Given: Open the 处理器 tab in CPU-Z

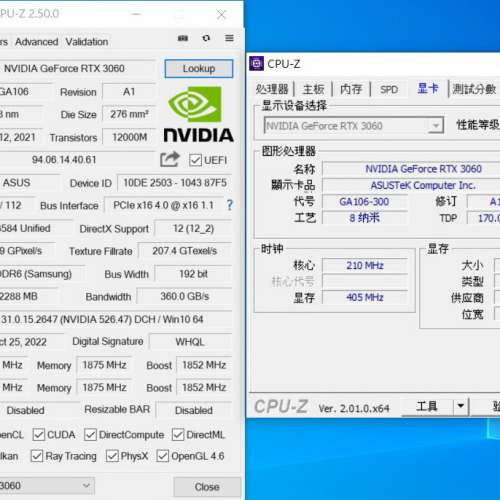Looking at the screenshot, I should [x=272, y=89].
